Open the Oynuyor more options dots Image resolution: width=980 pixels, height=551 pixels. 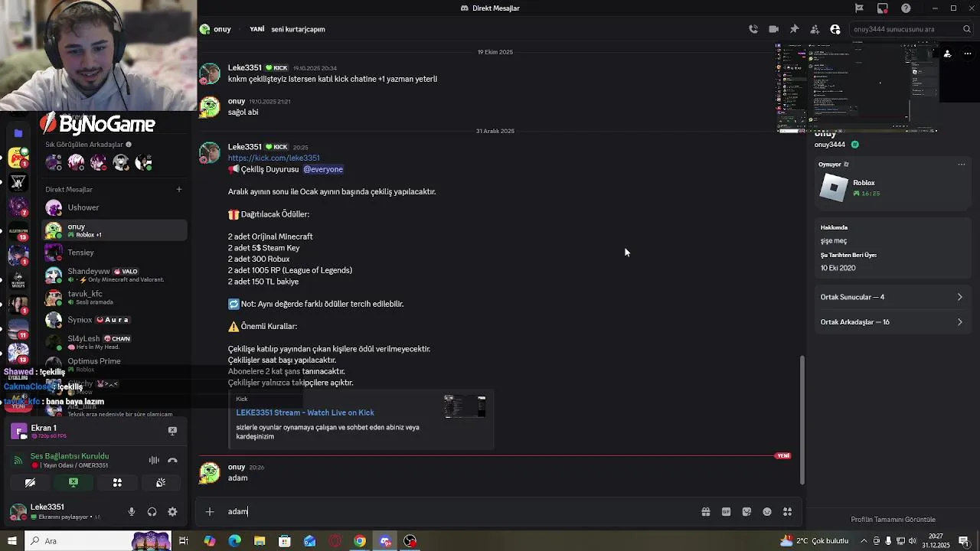[962, 165]
